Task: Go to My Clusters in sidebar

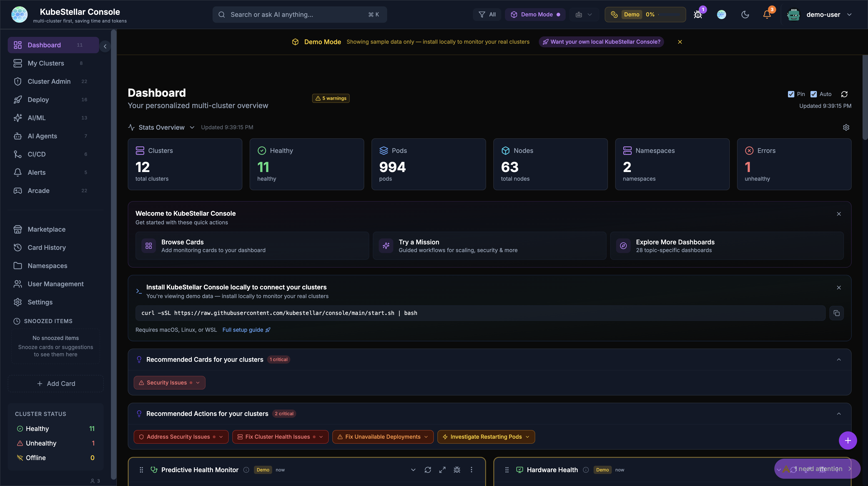Action: 53,63
